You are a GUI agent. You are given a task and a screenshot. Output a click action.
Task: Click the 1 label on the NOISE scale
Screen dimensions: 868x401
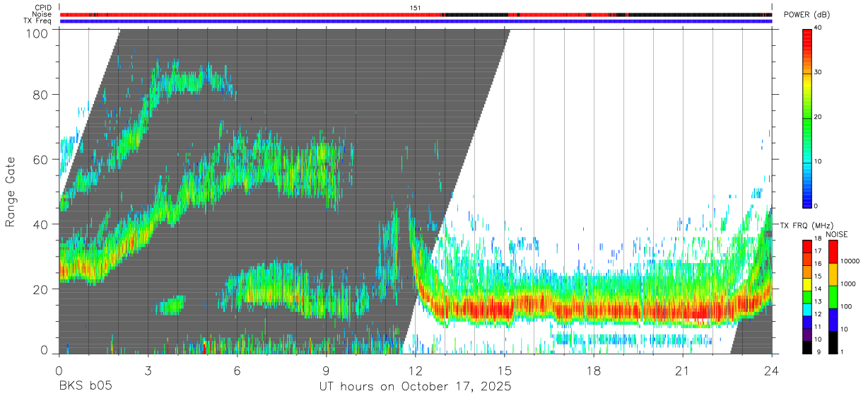point(843,351)
